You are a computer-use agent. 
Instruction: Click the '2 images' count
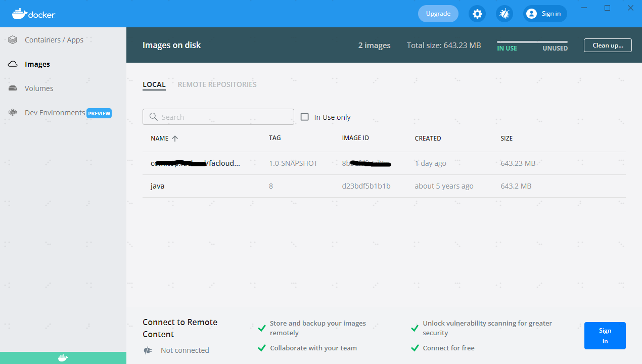pos(375,45)
